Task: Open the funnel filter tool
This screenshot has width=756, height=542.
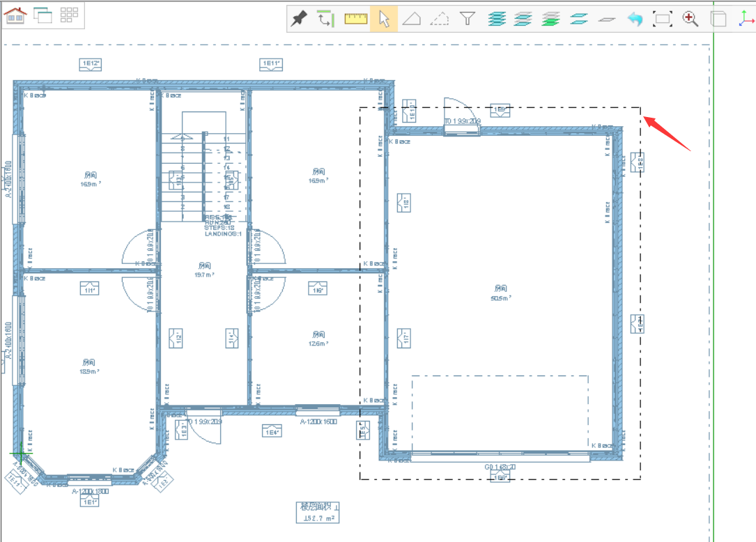Action: (x=468, y=19)
